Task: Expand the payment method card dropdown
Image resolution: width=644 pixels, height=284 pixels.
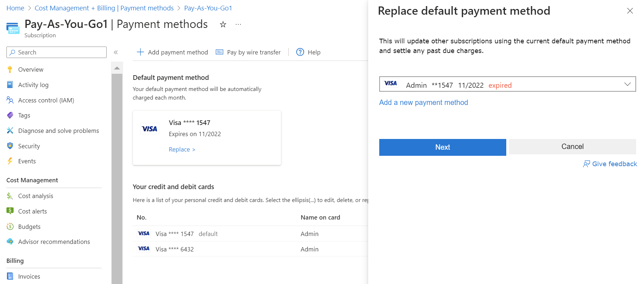Action: [507, 84]
